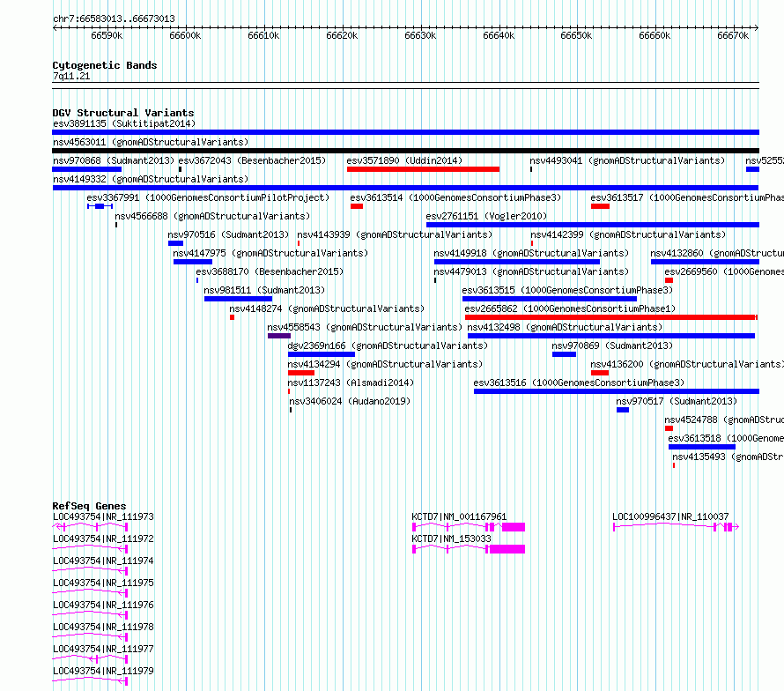Click the LOC493754|NR_111975 transcript label
The height and width of the screenshot is (691, 784).
[103, 583]
